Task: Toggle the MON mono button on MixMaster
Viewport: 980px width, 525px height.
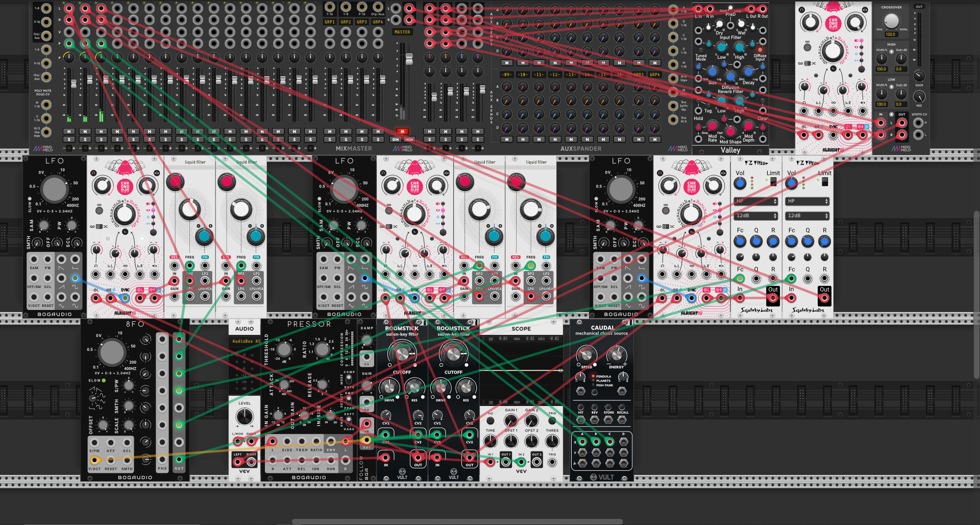Action: tap(409, 139)
